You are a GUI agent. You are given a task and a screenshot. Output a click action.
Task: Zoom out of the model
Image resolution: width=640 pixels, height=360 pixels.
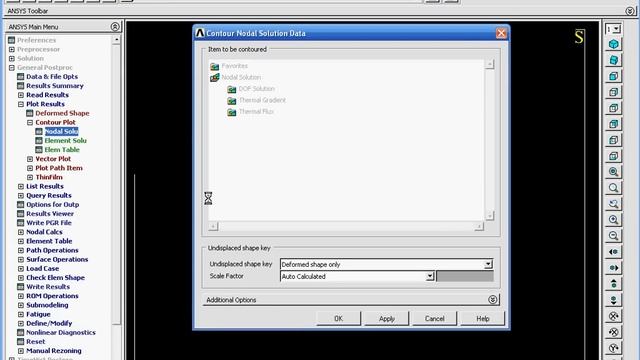click(x=613, y=236)
